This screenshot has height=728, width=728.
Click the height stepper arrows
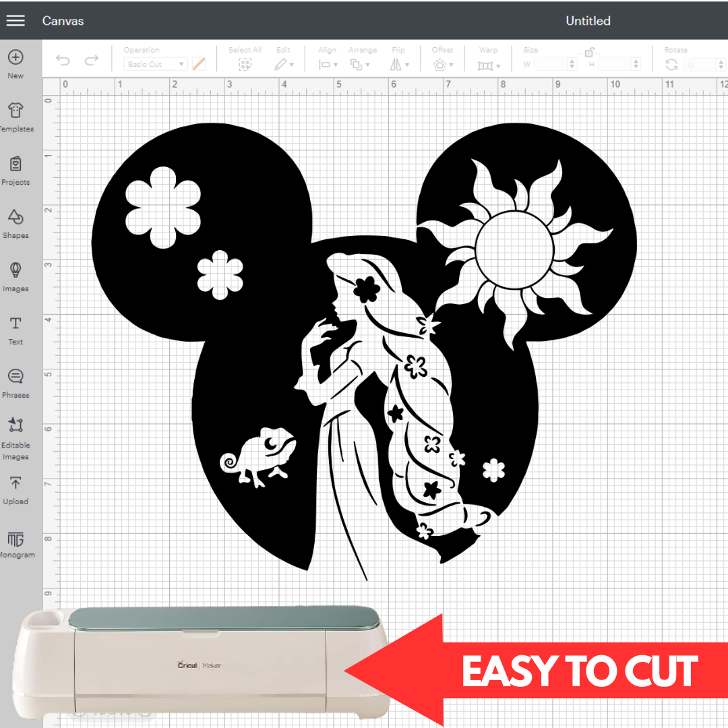pos(636,64)
